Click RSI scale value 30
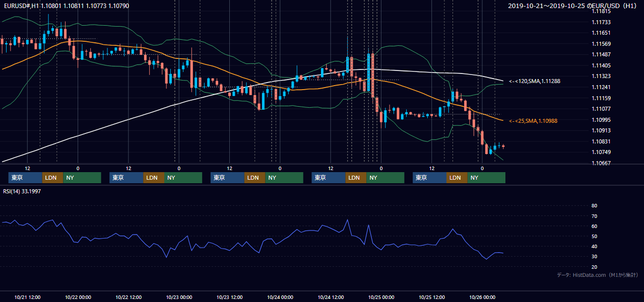Screen dimensions: 644x302 (x=594, y=257)
